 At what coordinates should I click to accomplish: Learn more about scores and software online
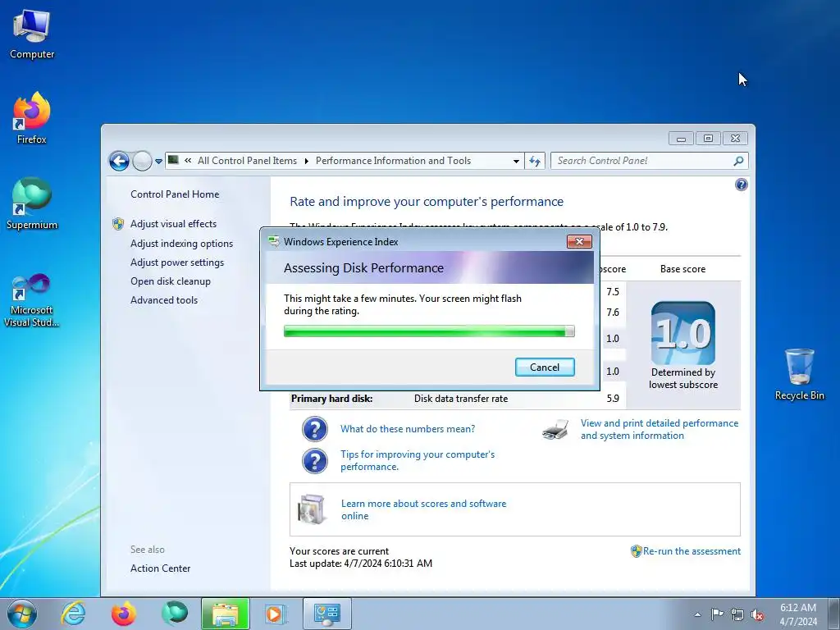pyautogui.click(x=424, y=509)
